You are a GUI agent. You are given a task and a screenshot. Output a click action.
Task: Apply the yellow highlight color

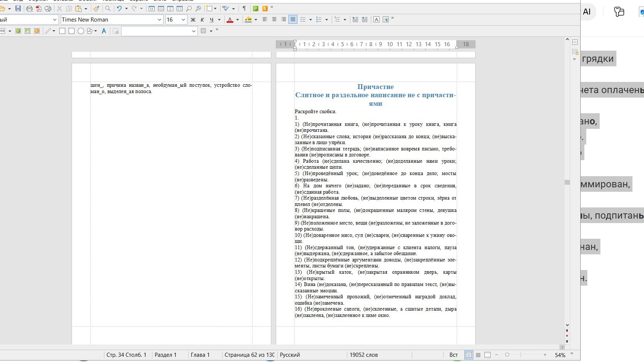[248, 19]
